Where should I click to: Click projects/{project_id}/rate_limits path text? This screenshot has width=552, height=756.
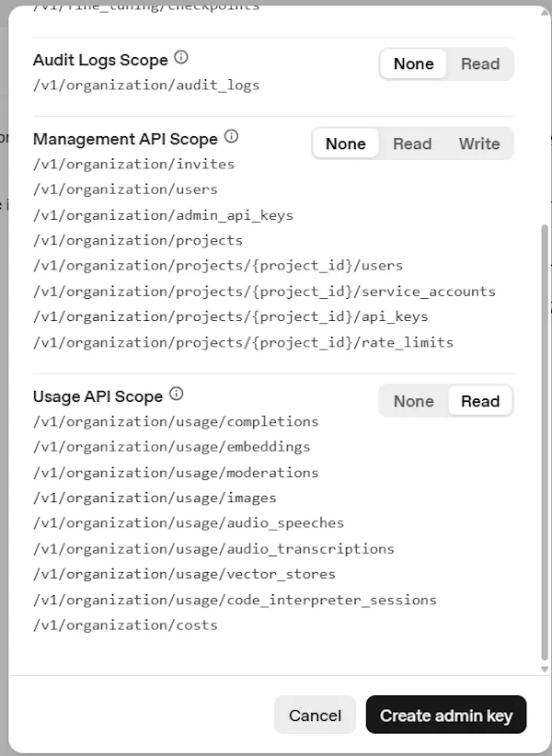243,343
